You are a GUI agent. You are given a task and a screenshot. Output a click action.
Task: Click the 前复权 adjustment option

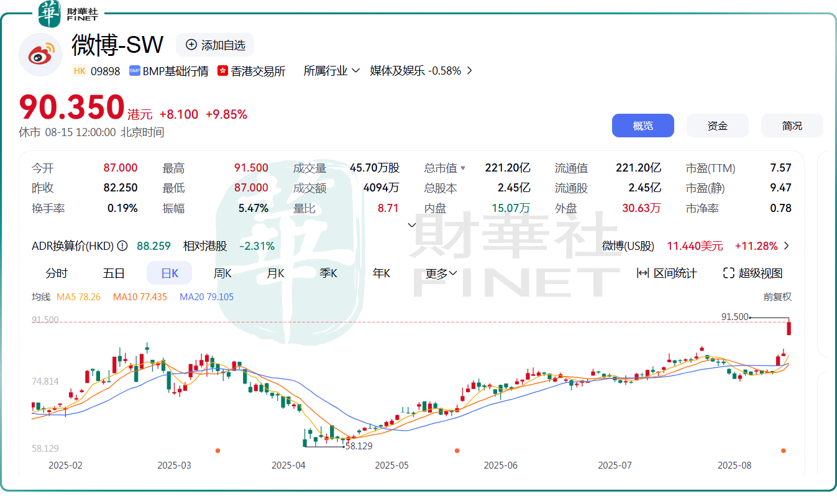(778, 297)
